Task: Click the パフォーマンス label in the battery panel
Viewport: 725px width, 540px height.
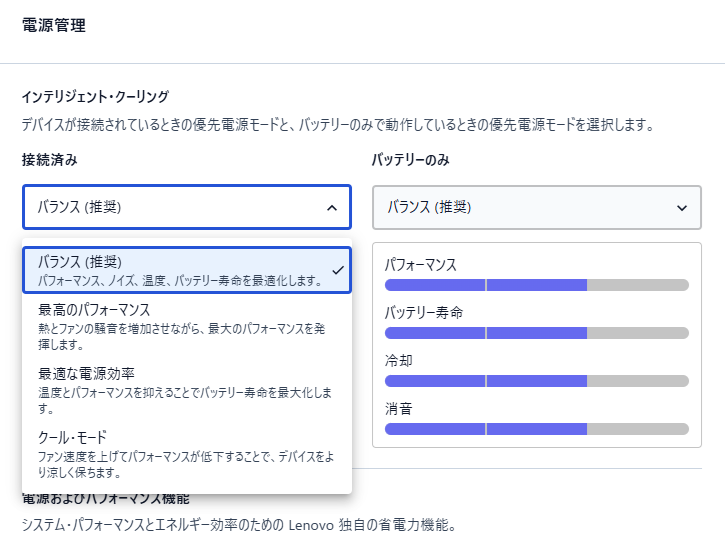Action: tap(420, 265)
